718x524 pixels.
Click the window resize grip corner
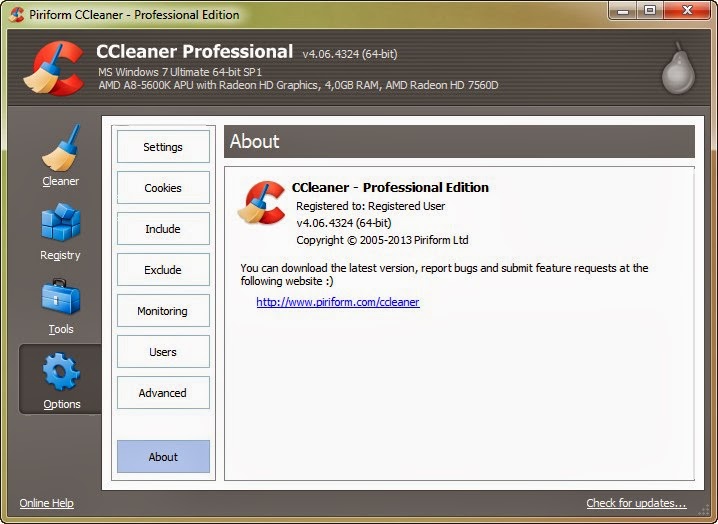[703, 510]
